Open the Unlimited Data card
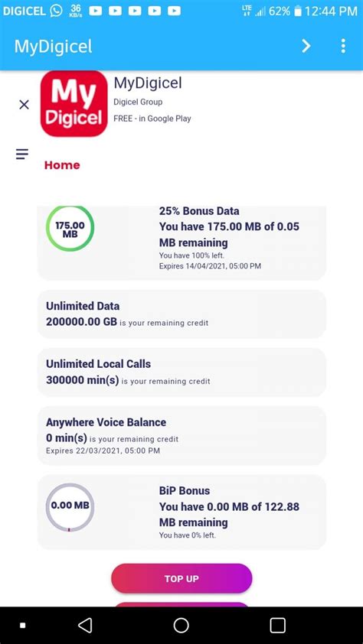This screenshot has width=363, height=644. 181,314
